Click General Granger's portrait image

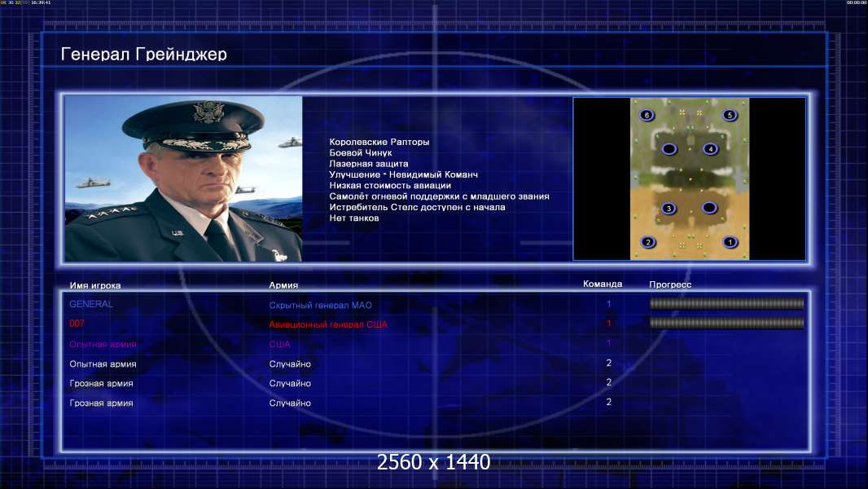tap(183, 178)
